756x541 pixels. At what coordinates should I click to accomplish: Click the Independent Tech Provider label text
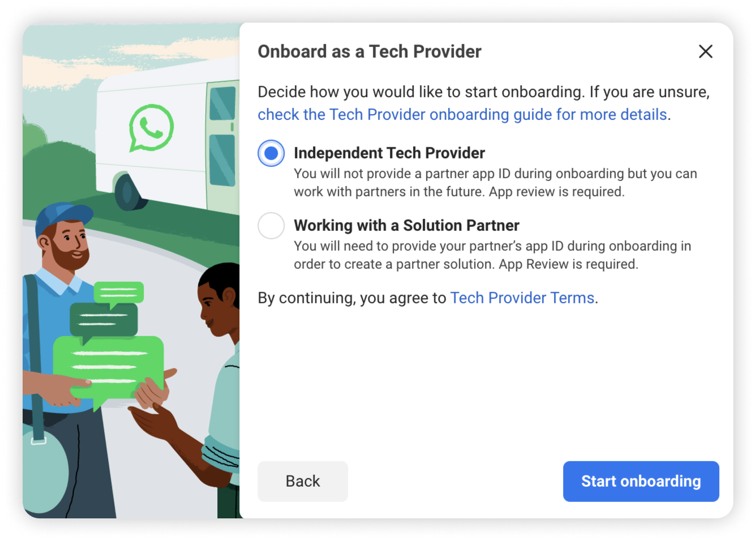click(x=389, y=153)
